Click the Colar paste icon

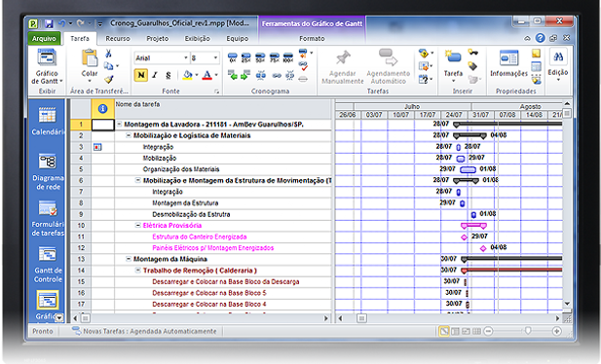click(x=90, y=58)
